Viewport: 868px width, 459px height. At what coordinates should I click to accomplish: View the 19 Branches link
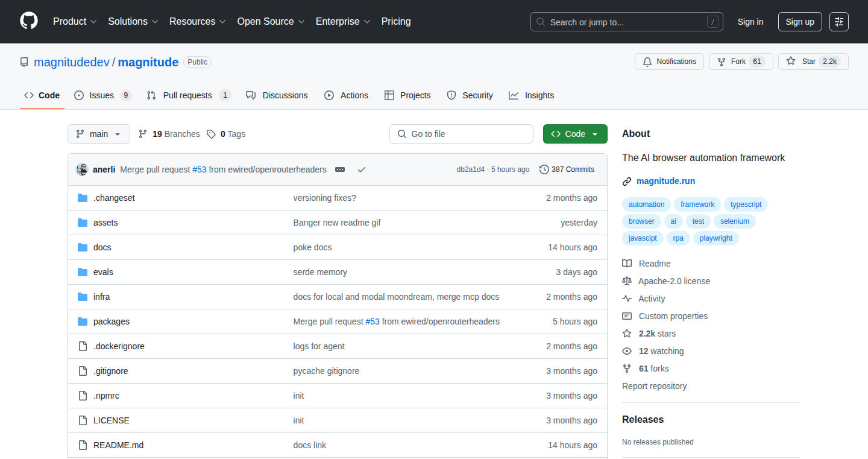(169, 134)
